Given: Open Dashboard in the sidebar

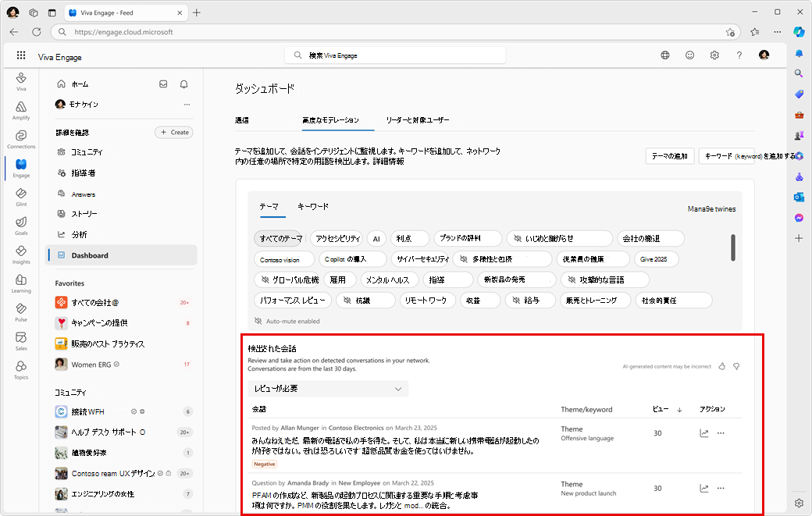Looking at the screenshot, I should [121, 255].
